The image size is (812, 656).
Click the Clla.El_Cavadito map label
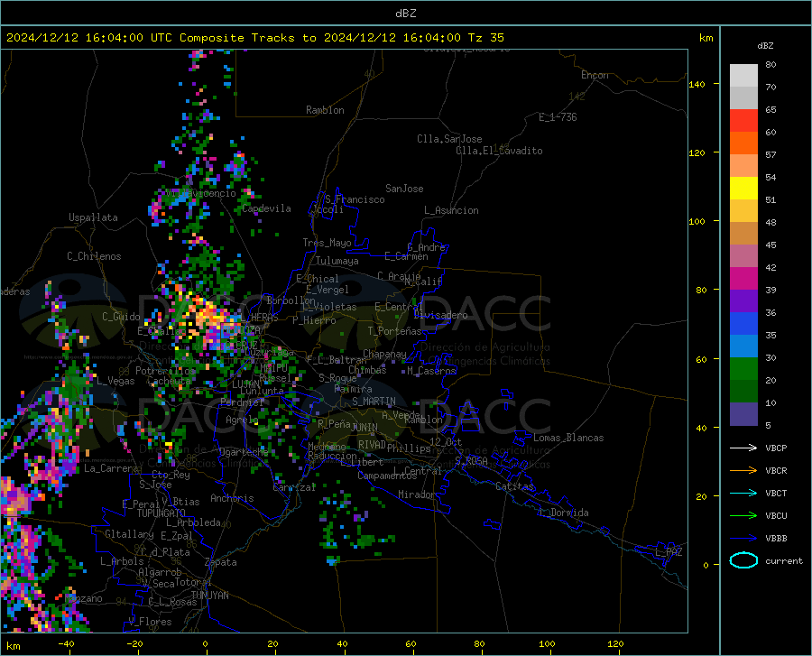(x=499, y=151)
